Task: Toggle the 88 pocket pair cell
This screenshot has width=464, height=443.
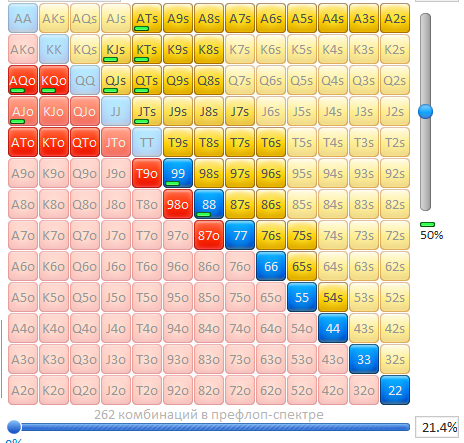Action: tap(209, 204)
